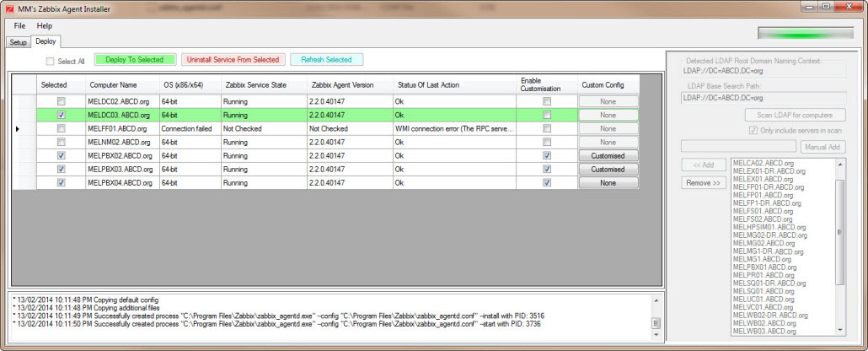
Task: Check the Selected box for MELDC02.ABCD.org
Action: tap(60, 101)
